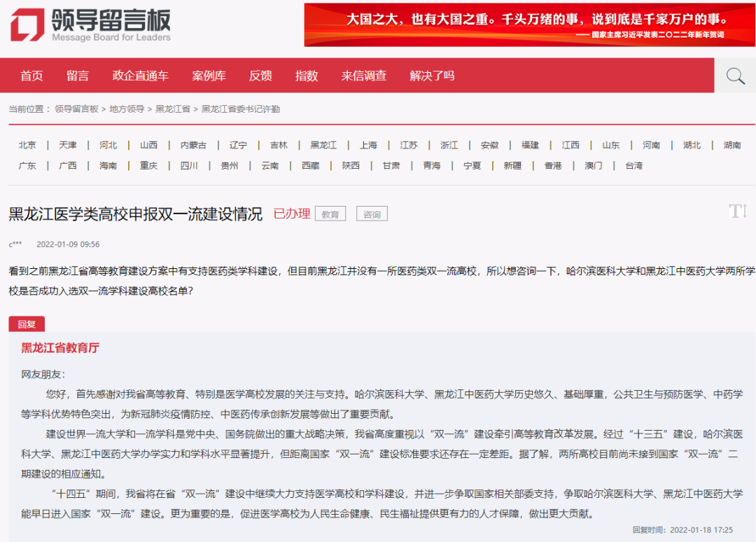Select 内蒙古 in the province list
This screenshot has width=756, height=542.
pyautogui.click(x=193, y=145)
